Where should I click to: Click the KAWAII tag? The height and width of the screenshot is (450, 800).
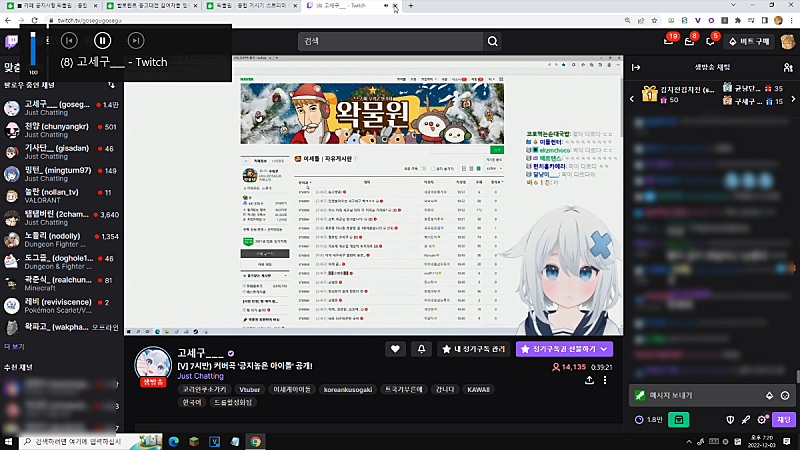pyautogui.click(x=479, y=389)
